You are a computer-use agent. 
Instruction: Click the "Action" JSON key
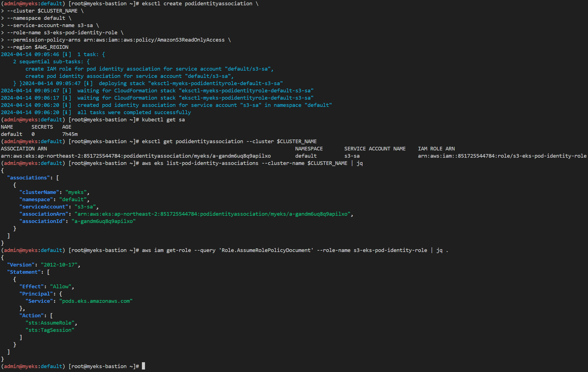32,316
